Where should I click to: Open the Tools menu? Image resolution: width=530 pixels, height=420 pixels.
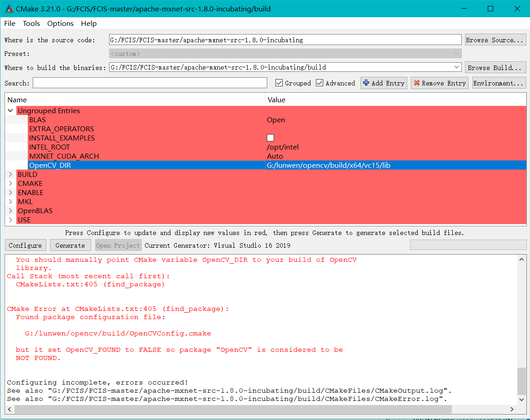pos(31,23)
